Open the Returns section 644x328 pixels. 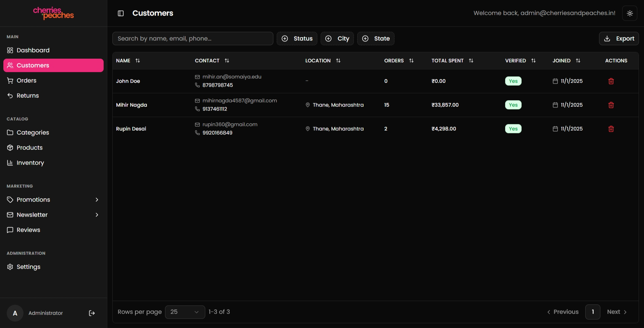pyautogui.click(x=53, y=95)
